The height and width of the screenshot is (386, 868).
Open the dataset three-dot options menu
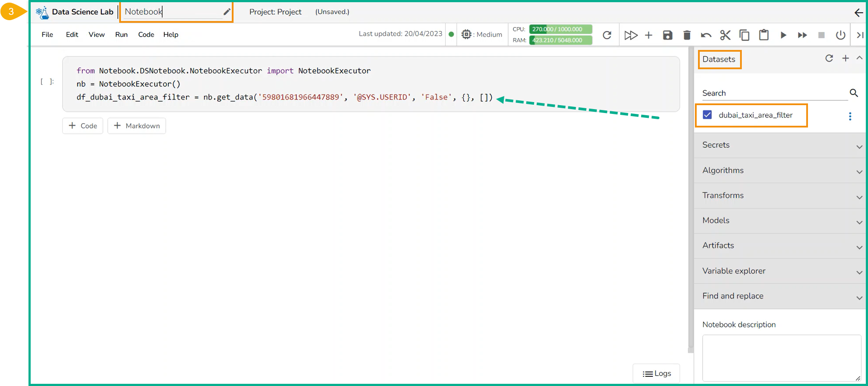point(850,116)
